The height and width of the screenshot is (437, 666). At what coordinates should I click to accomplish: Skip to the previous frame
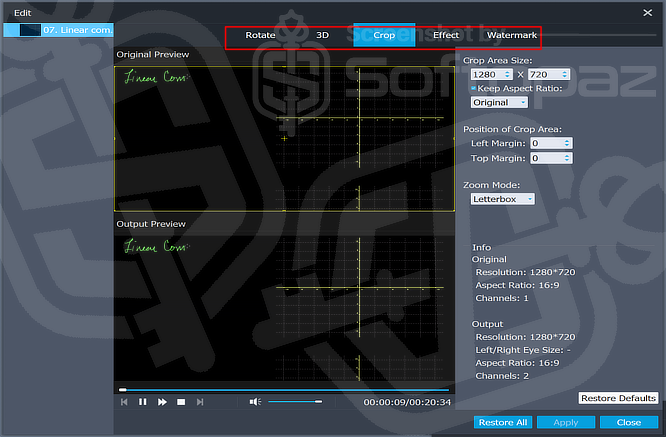coord(124,402)
